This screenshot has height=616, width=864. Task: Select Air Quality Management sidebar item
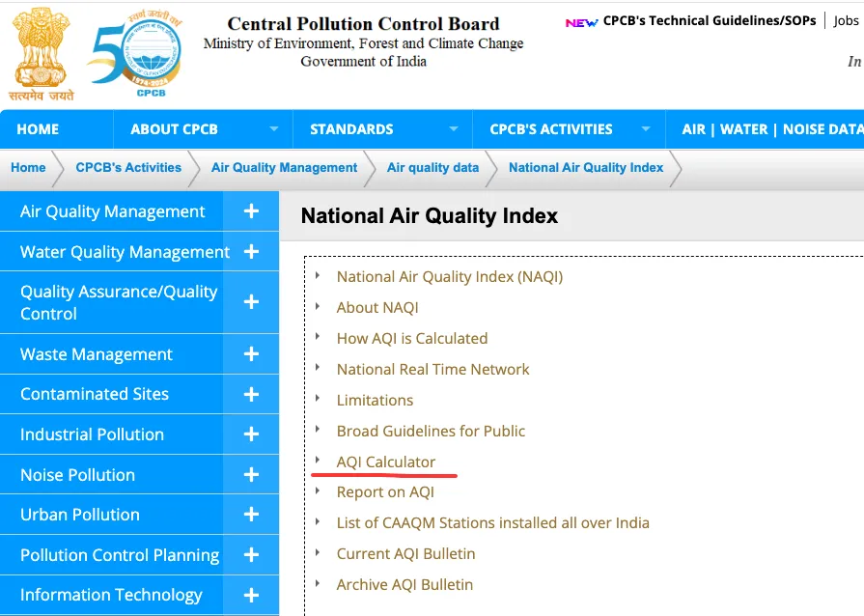point(112,211)
